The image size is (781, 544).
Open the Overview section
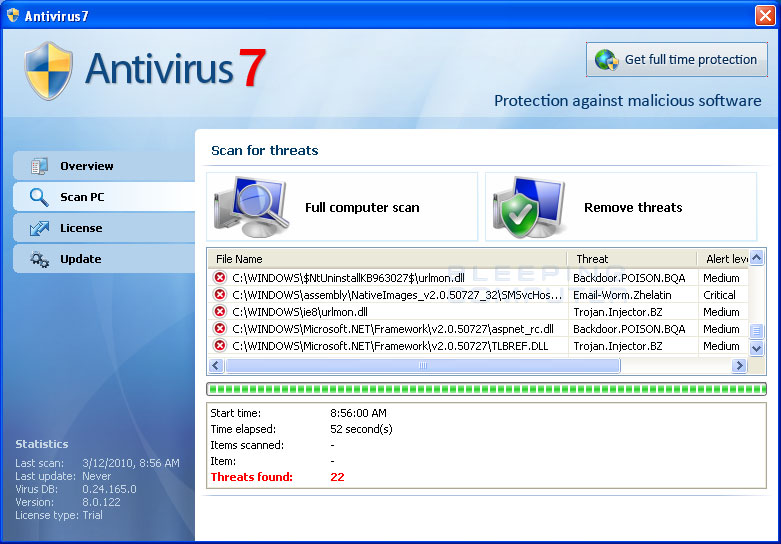tap(104, 166)
